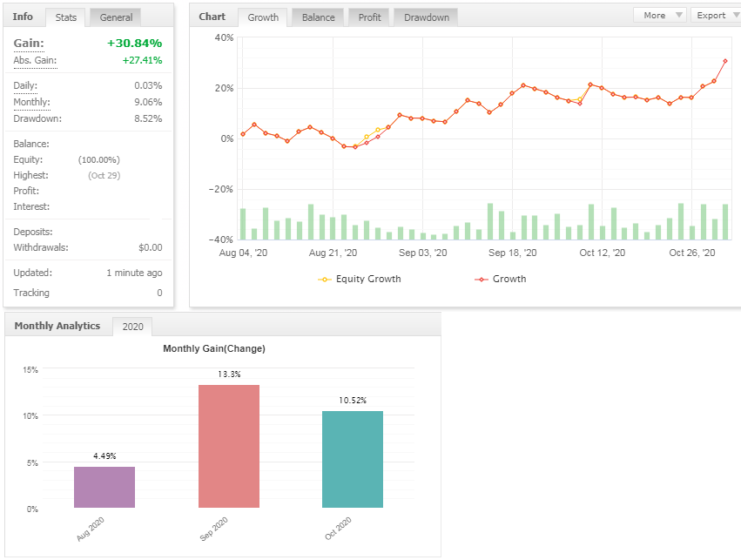The width and height of the screenshot is (741, 560).
Task: Select the teal Oct 2020 bar
Action: (x=353, y=459)
